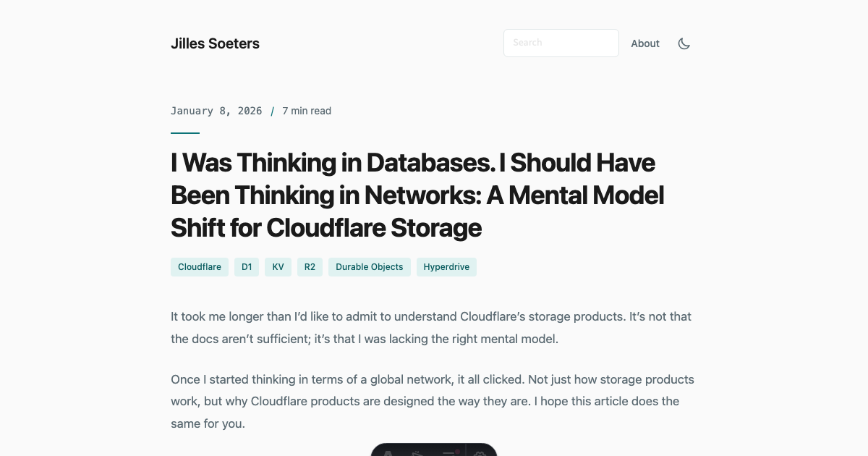Toggle dark mode with the moon icon

click(684, 43)
